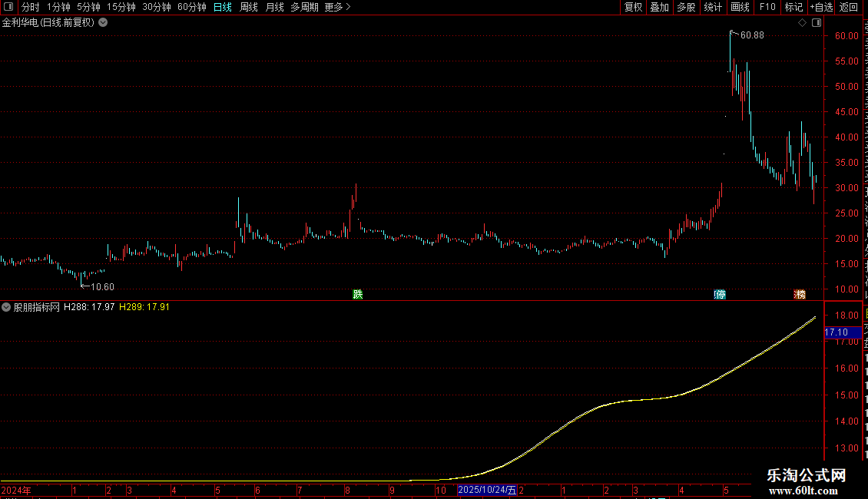Screen dimensions: 868x499
Task: Toggle the left sidebar panel icon
Action: pyautogui.click(x=8, y=7)
